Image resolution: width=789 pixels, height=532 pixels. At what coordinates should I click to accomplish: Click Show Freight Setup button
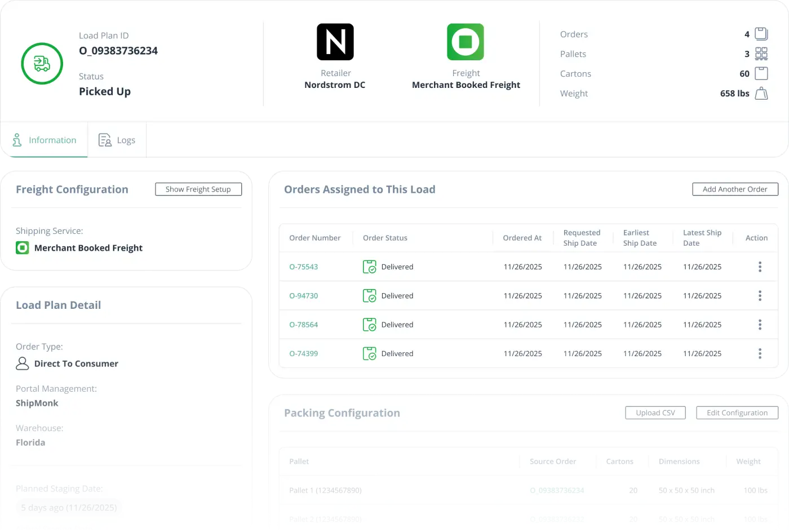point(198,189)
